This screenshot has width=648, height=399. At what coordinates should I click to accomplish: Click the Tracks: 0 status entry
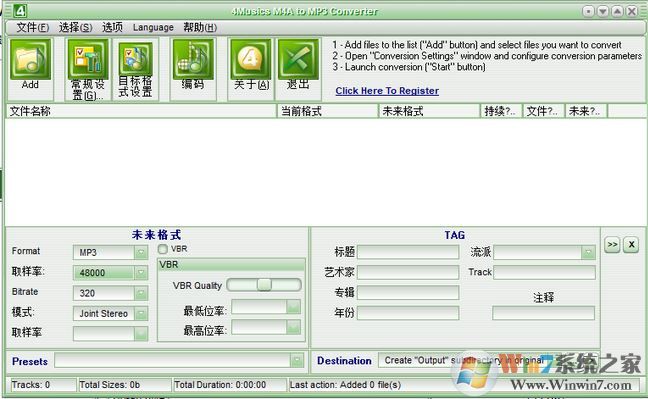click(x=43, y=385)
